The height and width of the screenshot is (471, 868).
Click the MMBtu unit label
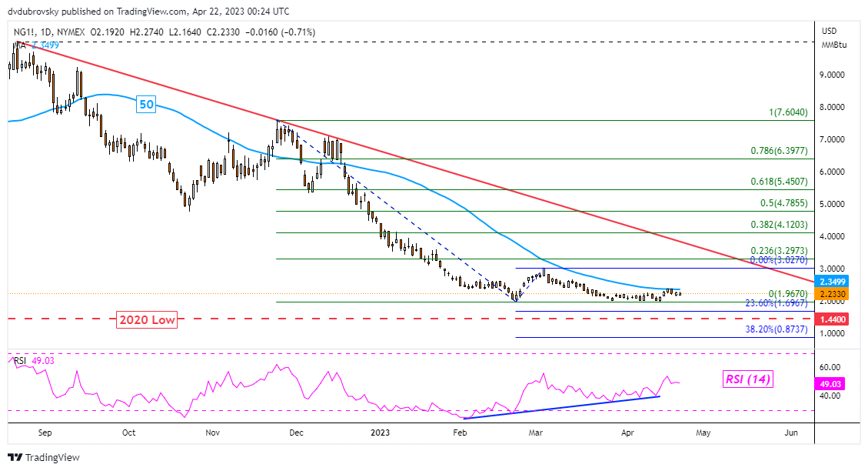[x=834, y=45]
